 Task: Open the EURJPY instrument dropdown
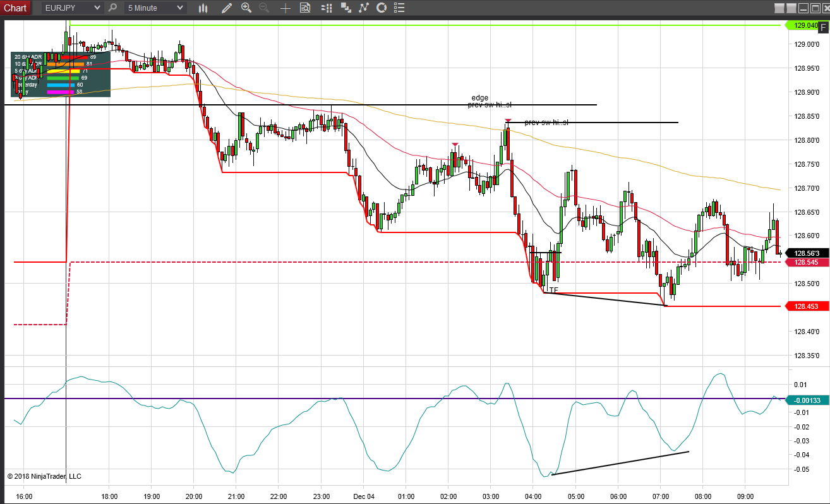(x=72, y=8)
